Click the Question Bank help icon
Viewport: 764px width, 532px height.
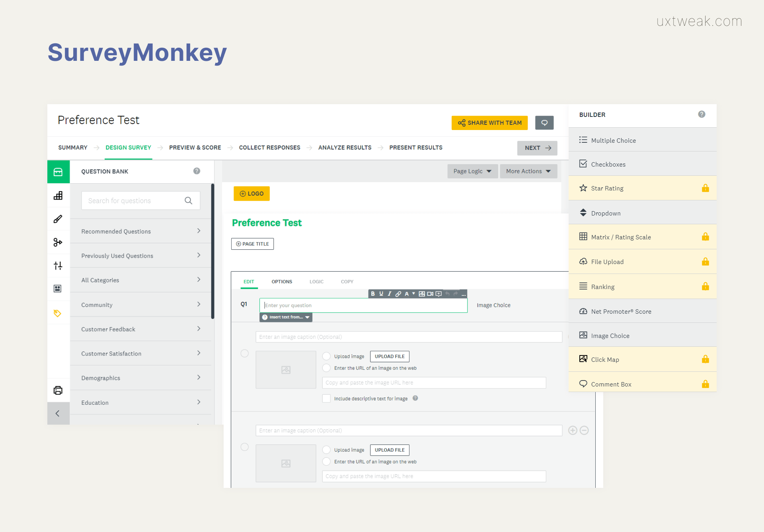click(x=197, y=171)
